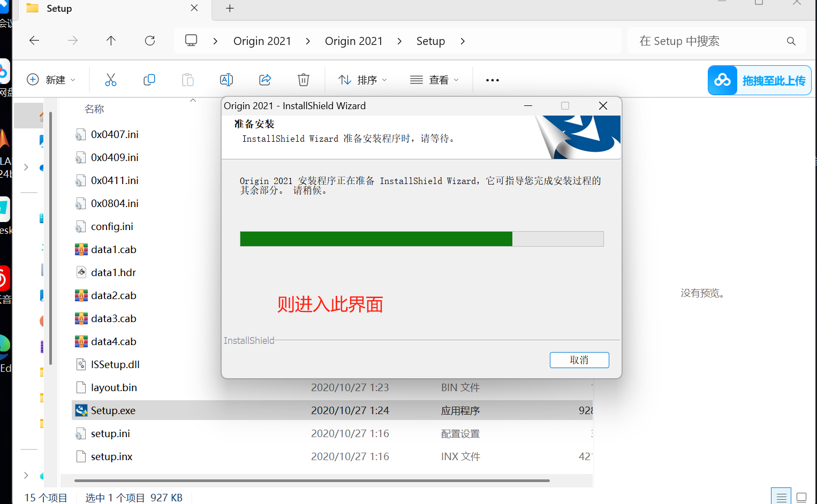This screenshot has width=817, height=504.
Task: Switch to large icons view in the status bar
Action: pos(801,497)
